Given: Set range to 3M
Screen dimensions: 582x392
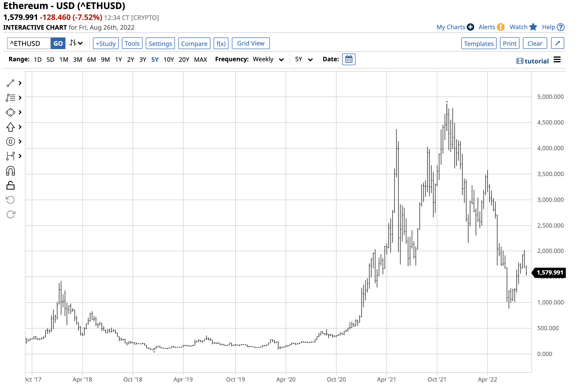Looking at the screenshot, I should (x=78, y=60).
